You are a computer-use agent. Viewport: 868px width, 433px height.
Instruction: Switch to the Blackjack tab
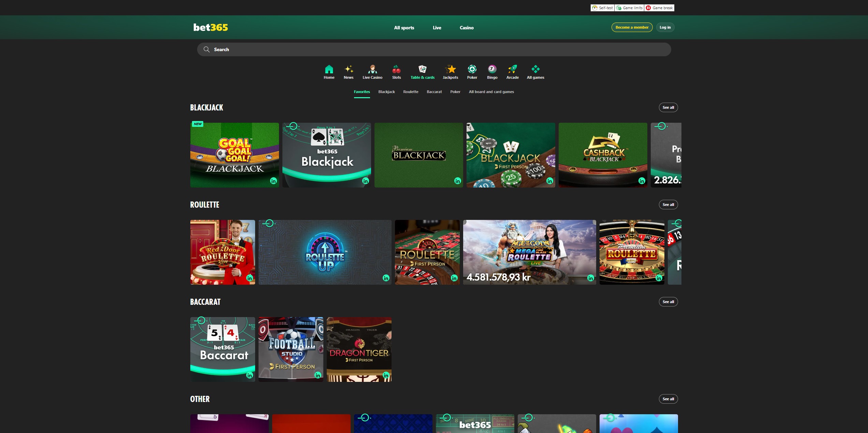tap(386, 92)
